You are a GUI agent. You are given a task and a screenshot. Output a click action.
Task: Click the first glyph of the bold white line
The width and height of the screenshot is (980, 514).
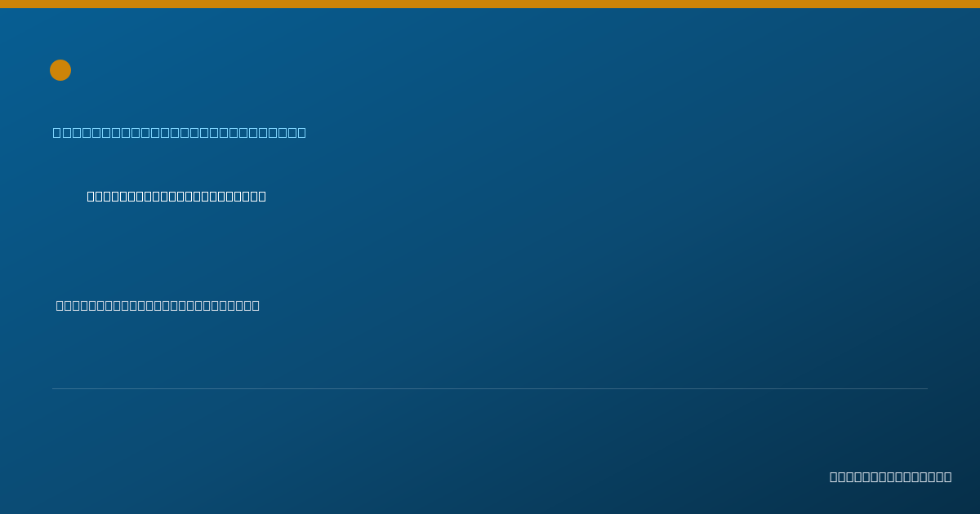coord(91,196)
